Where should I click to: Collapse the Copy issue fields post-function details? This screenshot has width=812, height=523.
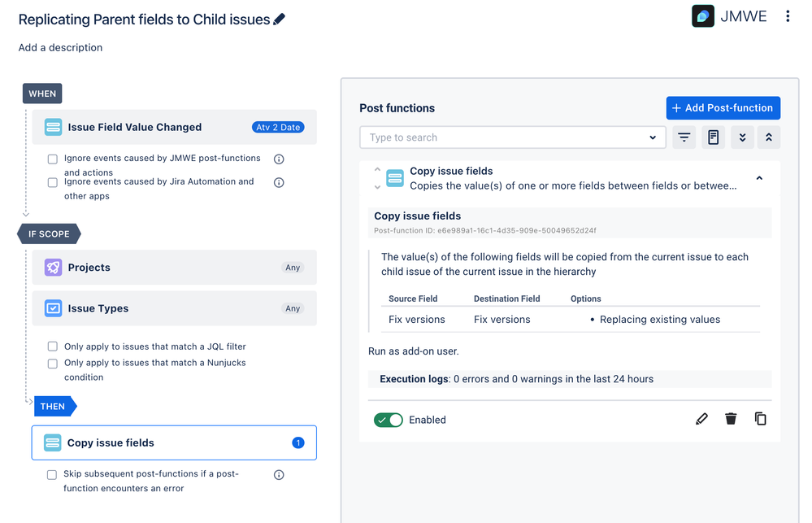(759, 178)
